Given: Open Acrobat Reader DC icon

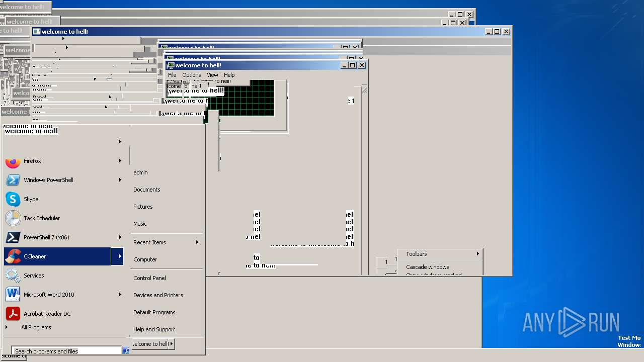Looking at the screenshot, I should coord(13,314).
